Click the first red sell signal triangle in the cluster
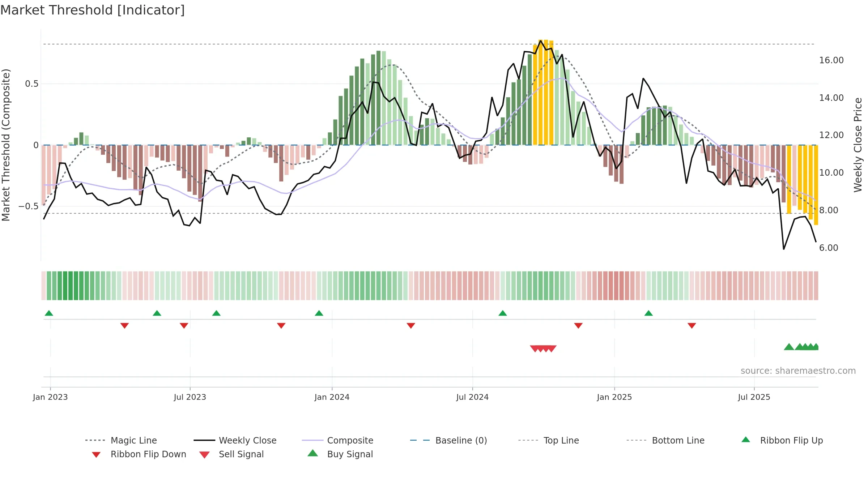The image size is (868, 488). 535,348
